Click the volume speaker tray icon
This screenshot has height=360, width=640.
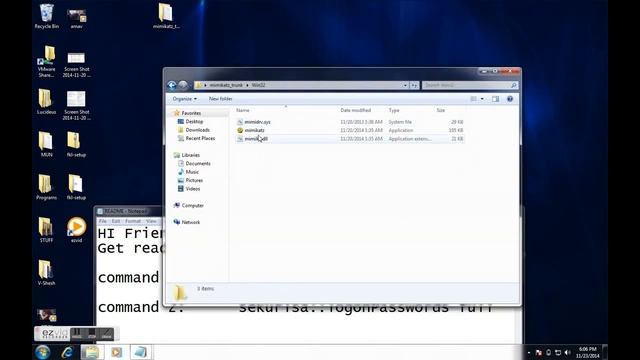[x=567, y=353]
